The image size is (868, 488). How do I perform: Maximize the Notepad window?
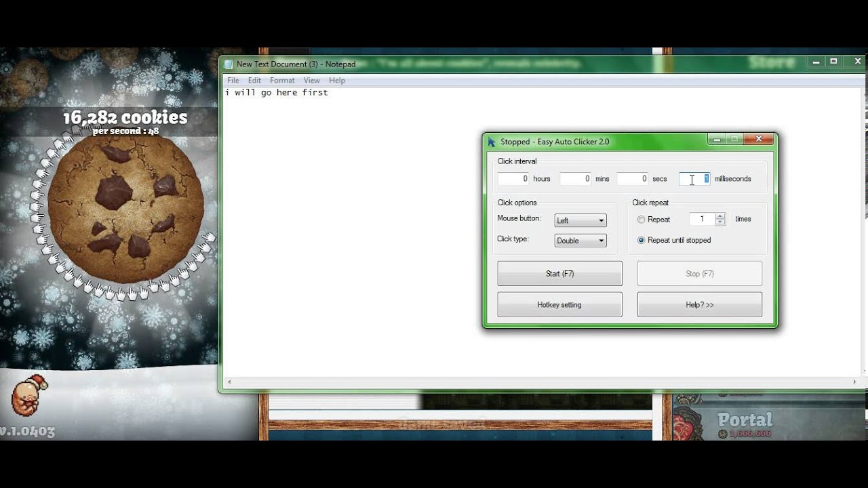pos(834,61)
